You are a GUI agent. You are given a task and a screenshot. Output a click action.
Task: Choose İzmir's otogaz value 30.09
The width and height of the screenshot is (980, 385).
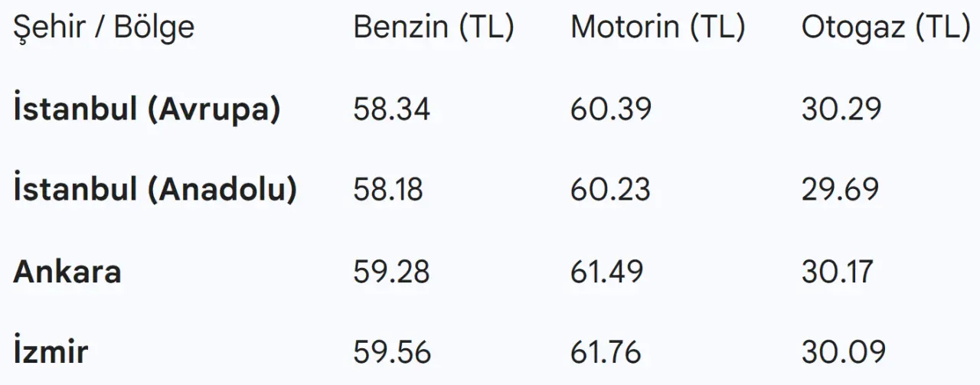point(843,352)
